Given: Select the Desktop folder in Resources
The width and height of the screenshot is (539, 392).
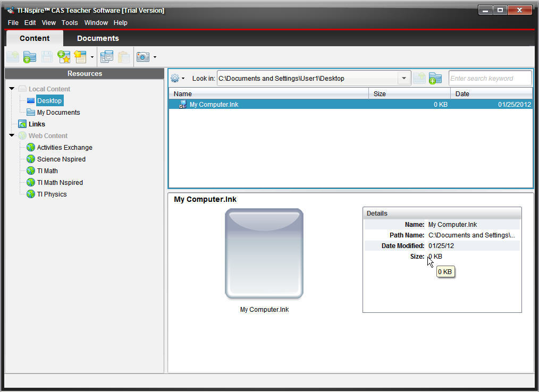Looking at the screenshot, I should [x=49, y=101].
